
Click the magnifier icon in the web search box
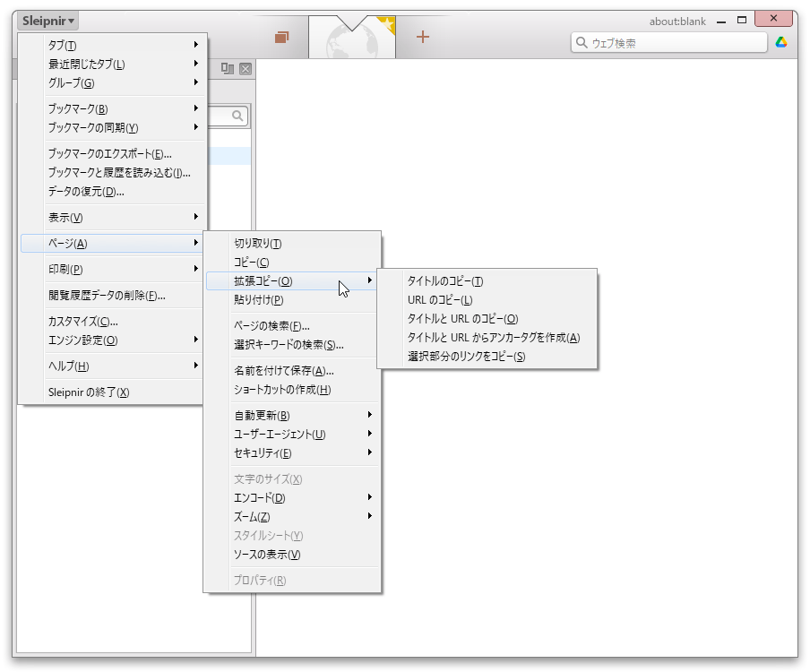[x=582, y=43]
